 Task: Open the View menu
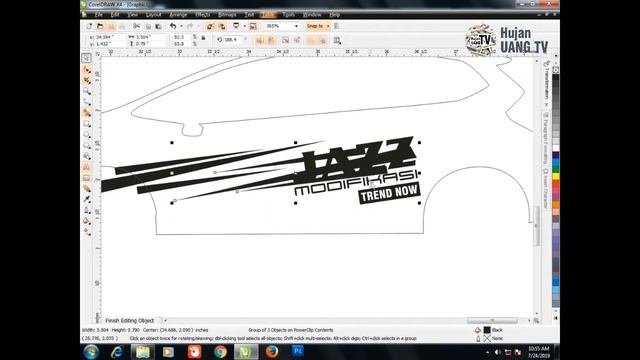[133, 15]
